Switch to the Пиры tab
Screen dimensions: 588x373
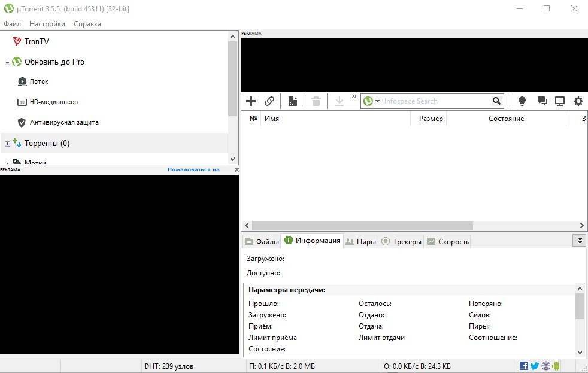360,242
